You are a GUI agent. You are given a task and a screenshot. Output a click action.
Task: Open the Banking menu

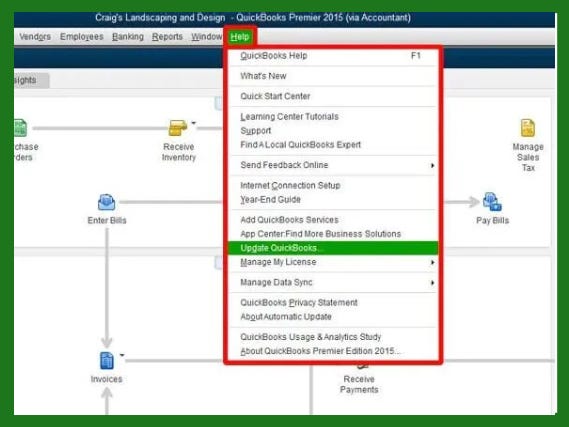pyautogui.click(x=128, y=37)
